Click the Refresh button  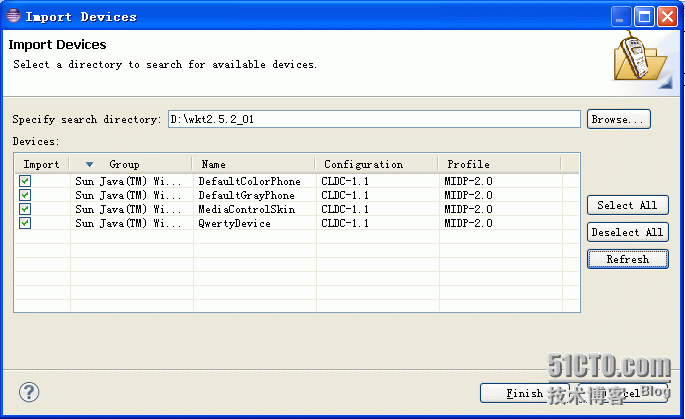[x=627, y=259]
